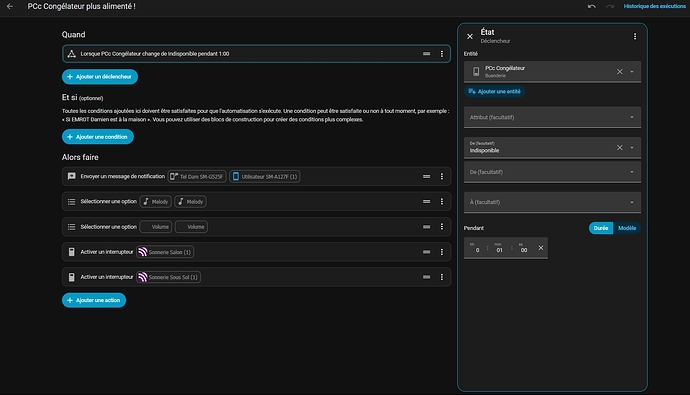Click the first Volume chip
This screenshot has width=690, height=395.
coord(156,227)
